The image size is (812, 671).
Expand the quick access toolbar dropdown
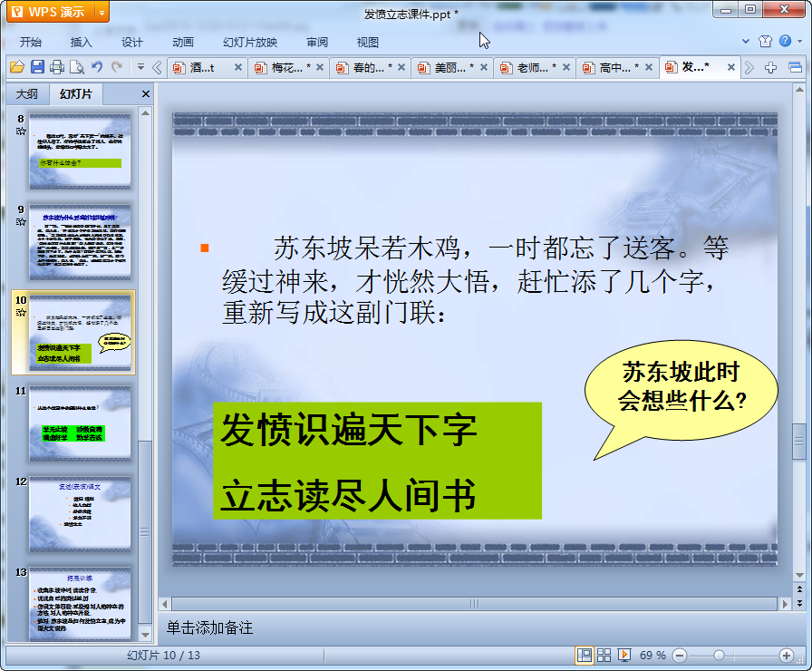tap(140, 67)
